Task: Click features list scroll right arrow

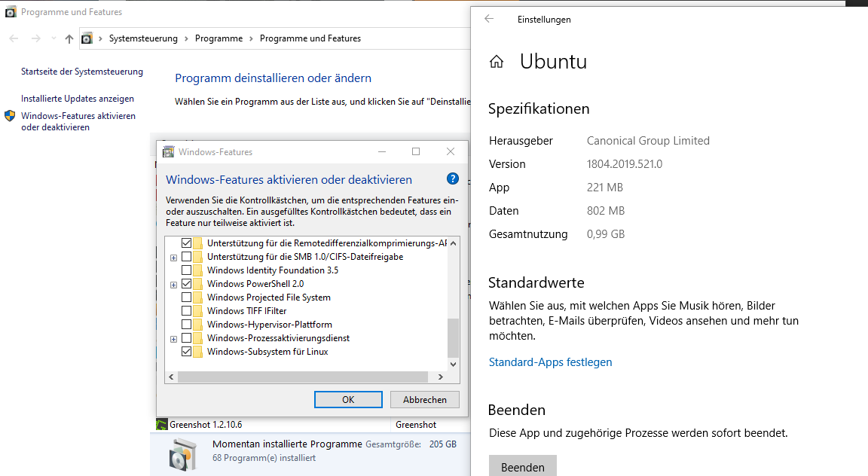Action: (x=441, y=377)
